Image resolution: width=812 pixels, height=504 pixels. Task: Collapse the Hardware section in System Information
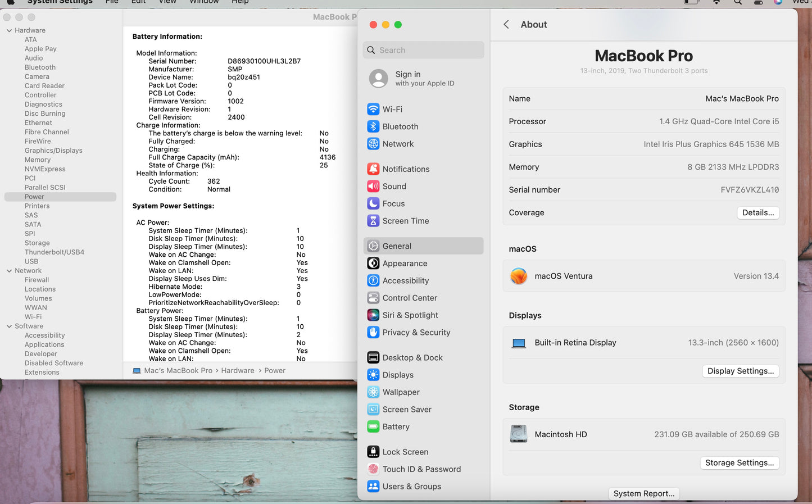8,30
